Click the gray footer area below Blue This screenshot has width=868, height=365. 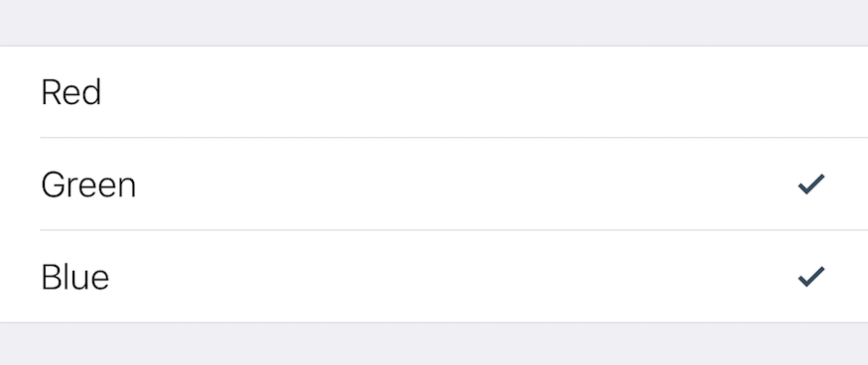click(x=434, y=344)
